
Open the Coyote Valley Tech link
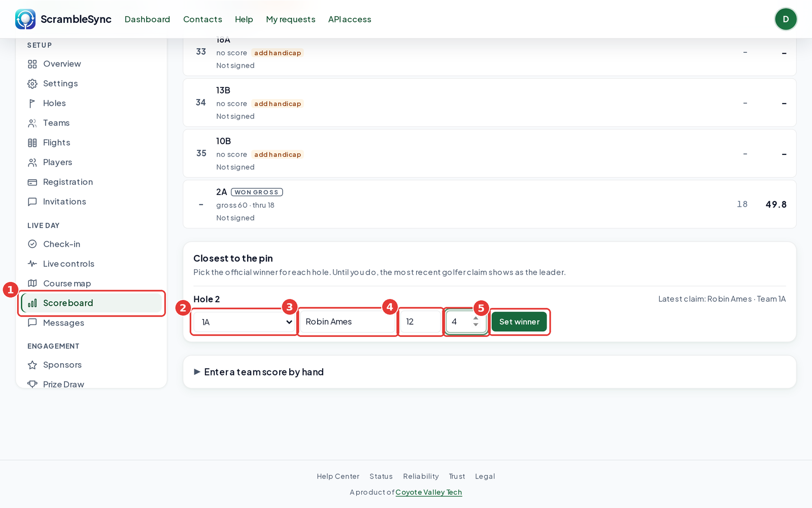coord(429,492)
